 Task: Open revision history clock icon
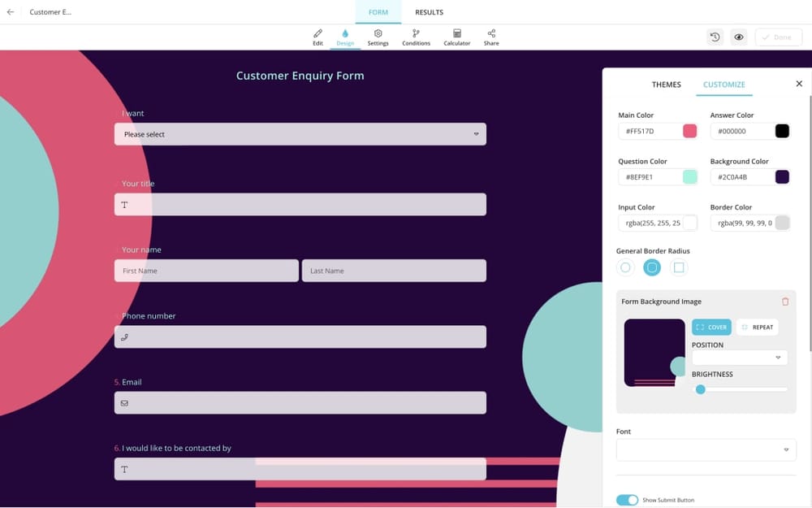coord(715,37)
